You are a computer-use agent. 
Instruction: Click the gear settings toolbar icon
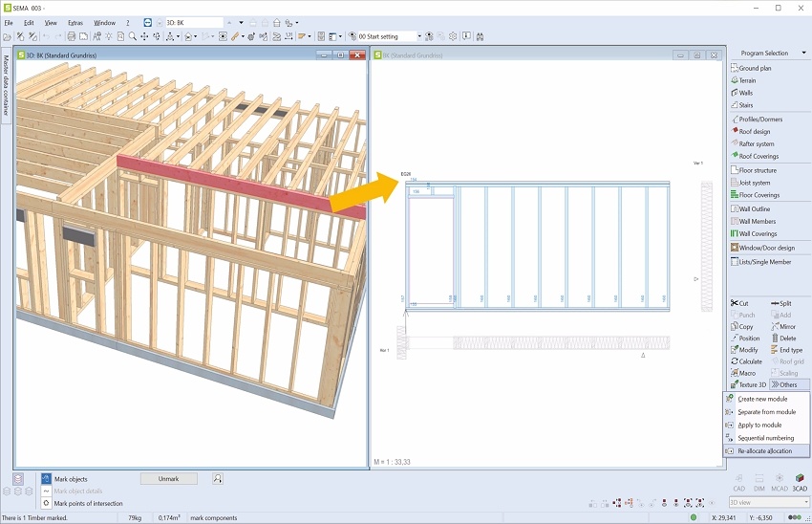pos(453,36)
